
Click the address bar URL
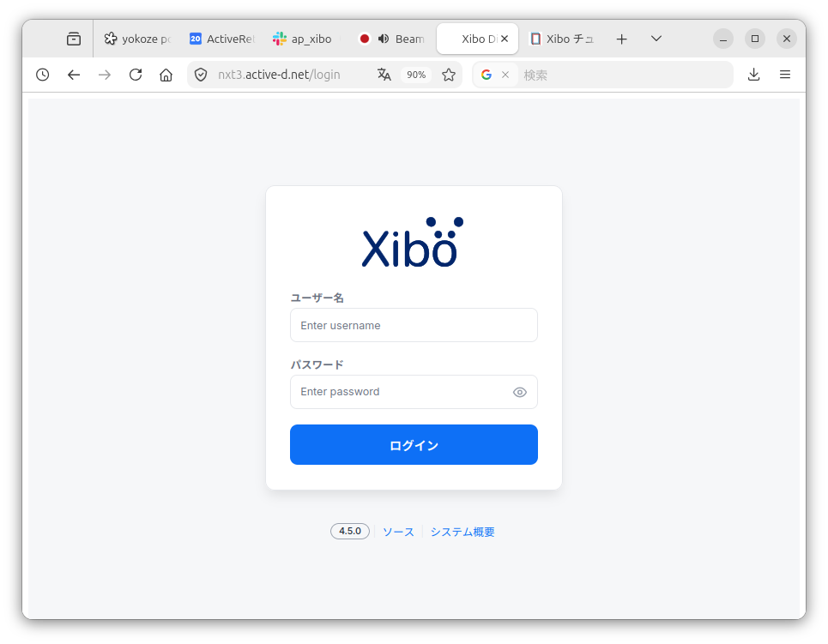click(279, 75)
